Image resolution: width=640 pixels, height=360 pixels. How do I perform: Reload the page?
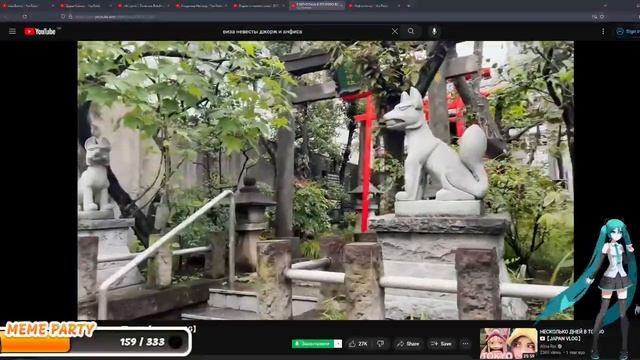click(x=24, y=17)
